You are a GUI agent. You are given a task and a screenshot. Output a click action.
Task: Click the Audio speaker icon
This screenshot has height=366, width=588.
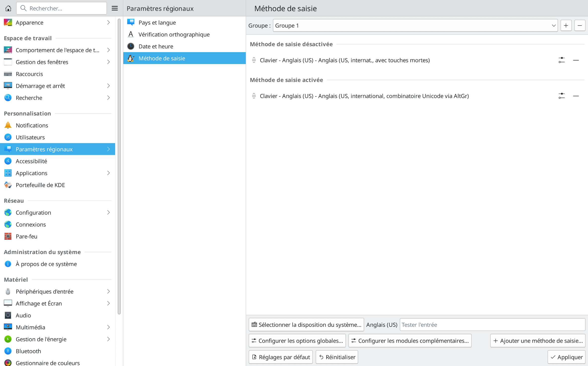[8, 315]
